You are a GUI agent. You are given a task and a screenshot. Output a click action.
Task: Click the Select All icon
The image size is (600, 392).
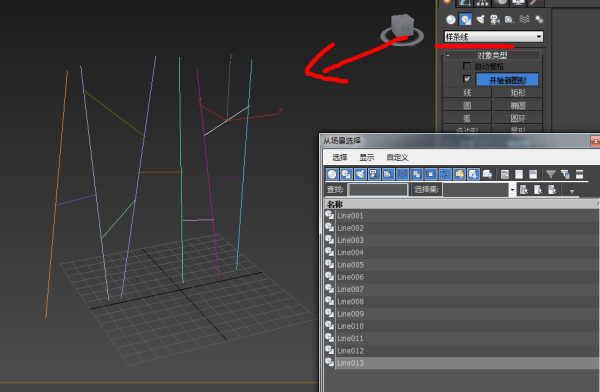point(524,189)
